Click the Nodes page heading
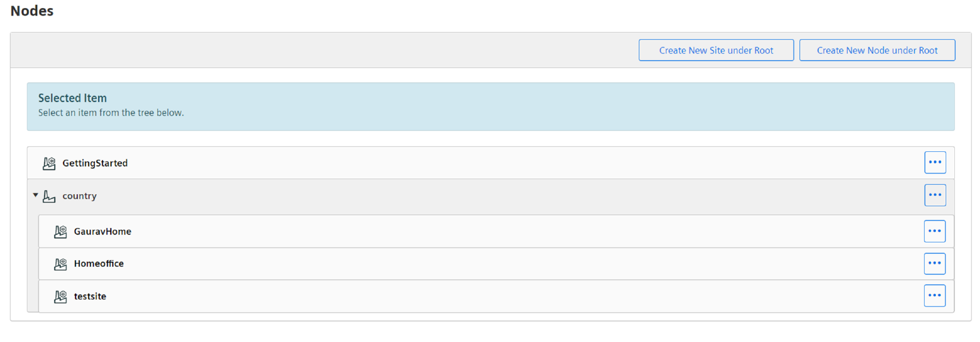Screen dimensions: 980x342 pos(32,11)
